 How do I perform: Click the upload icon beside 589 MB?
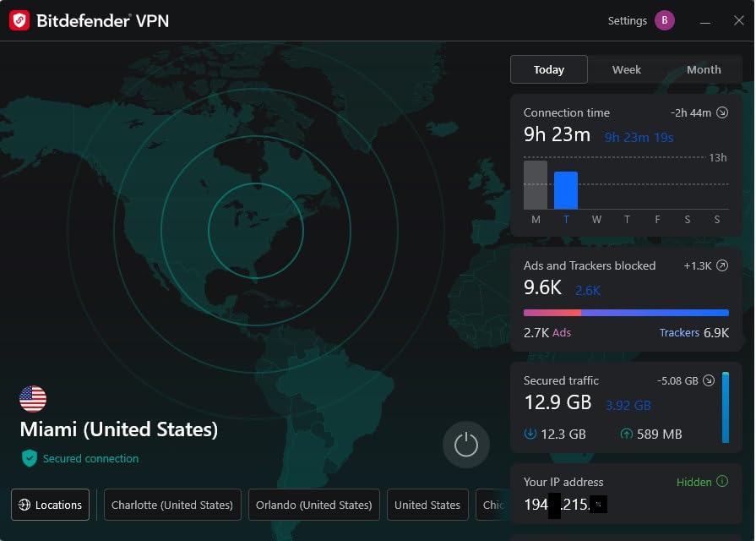(x=626, y=434)
